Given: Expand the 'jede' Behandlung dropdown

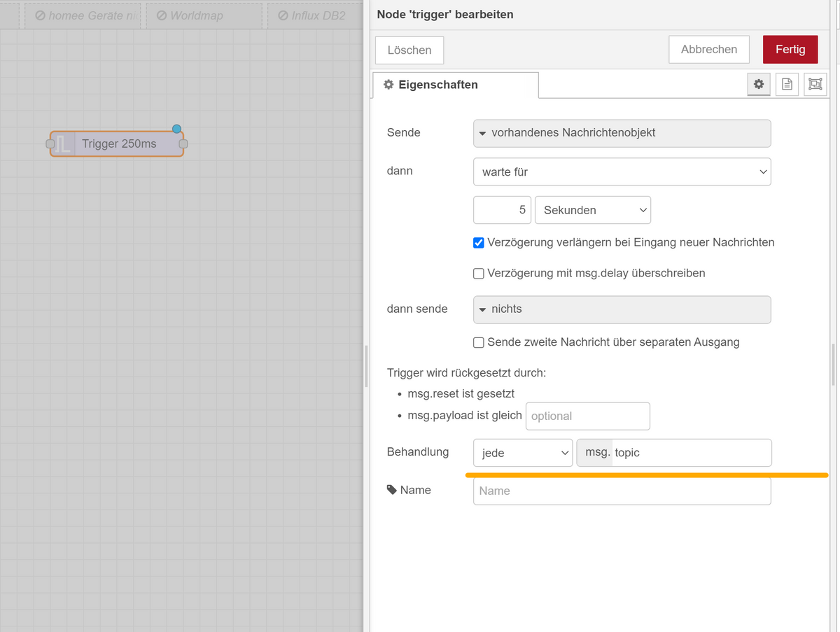Looking at the screenshot, I should coord(523,453).
